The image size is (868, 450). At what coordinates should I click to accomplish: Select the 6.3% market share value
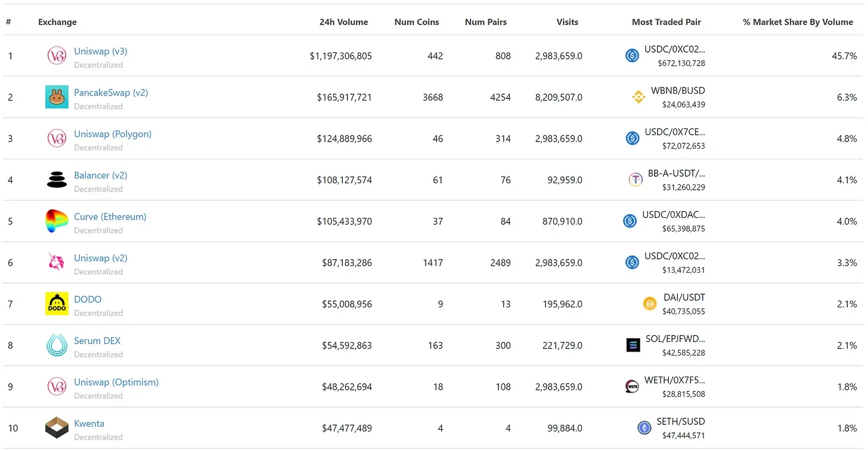[x=847, y=97]
